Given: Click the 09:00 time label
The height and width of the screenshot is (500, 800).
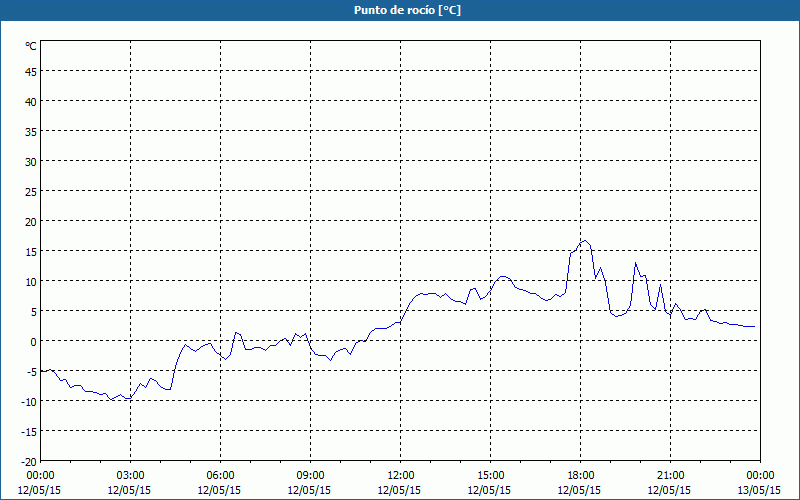Looking at the screenshot, I should click(x=310, y=476).
